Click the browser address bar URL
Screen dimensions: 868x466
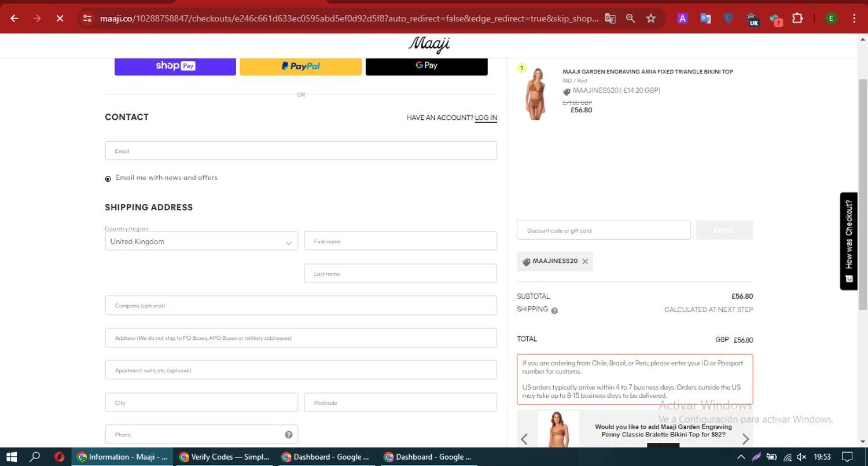tap(349, 19)
